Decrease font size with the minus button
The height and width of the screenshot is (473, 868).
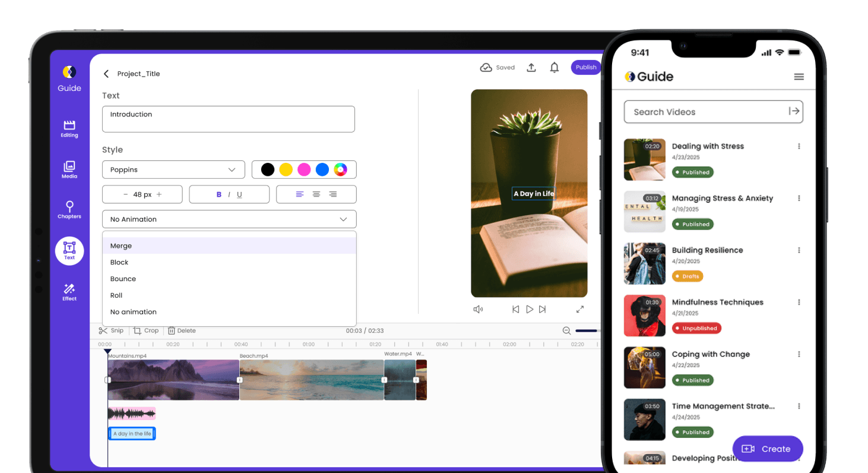pyautogui.click(x=125, y=194)
